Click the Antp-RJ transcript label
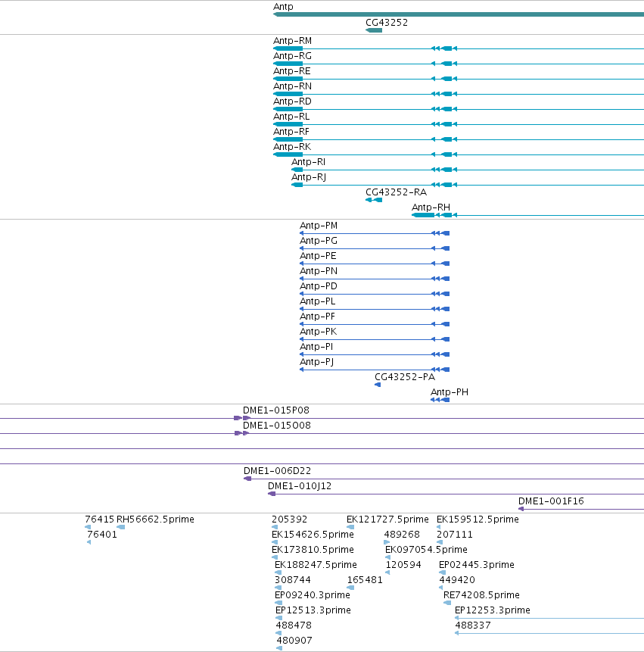644x652 pixels. 309,177
